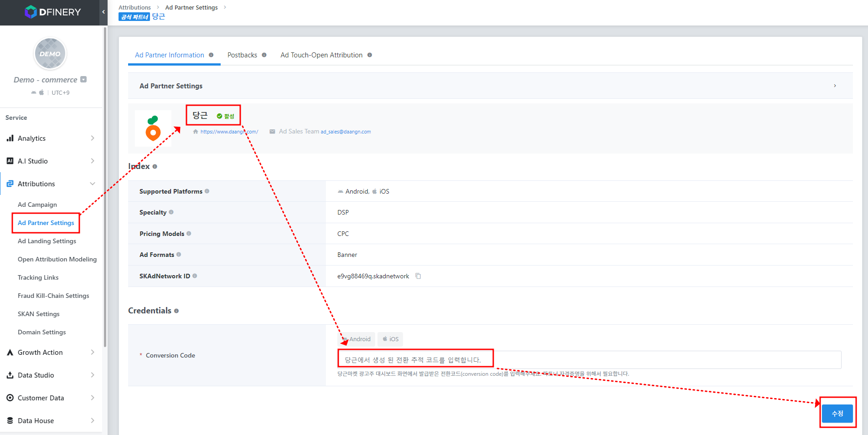Click info icon beside Pricing Models
The width and height of the screenshot is (868, 435).
[x=189, y=234]
